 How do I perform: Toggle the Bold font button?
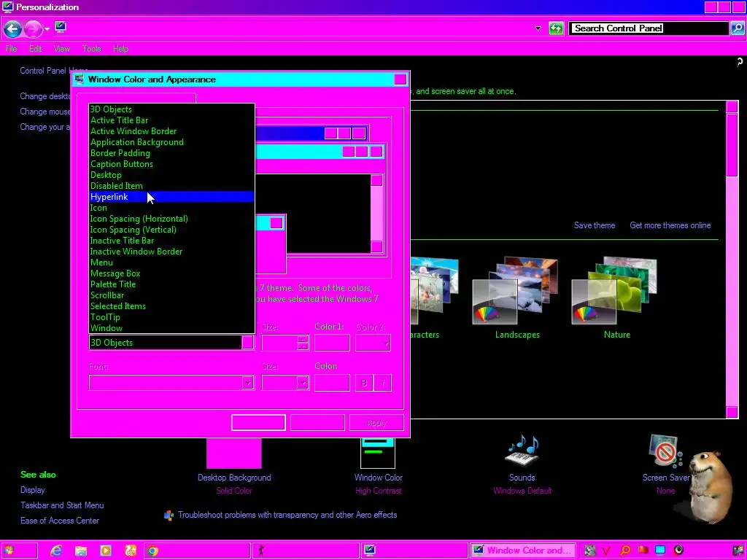tap(364, 382)
